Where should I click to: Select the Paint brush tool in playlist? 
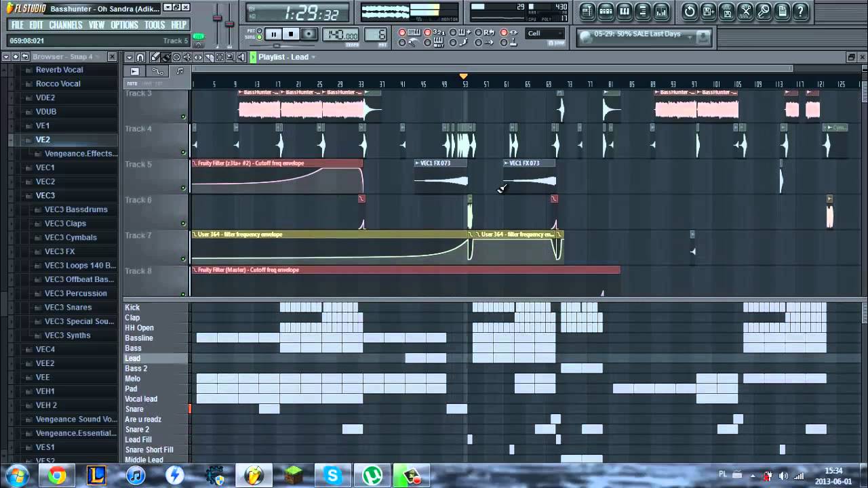(x=165, y=58)
